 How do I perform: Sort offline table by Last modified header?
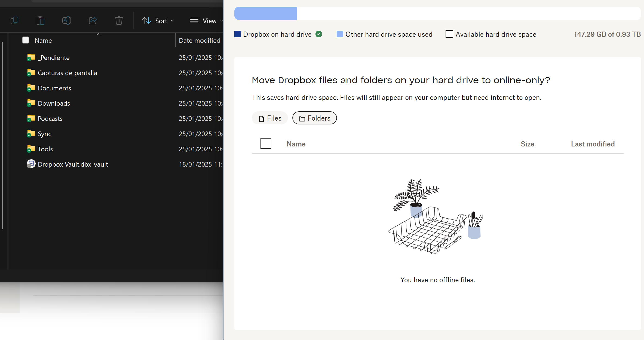(593, 144)
